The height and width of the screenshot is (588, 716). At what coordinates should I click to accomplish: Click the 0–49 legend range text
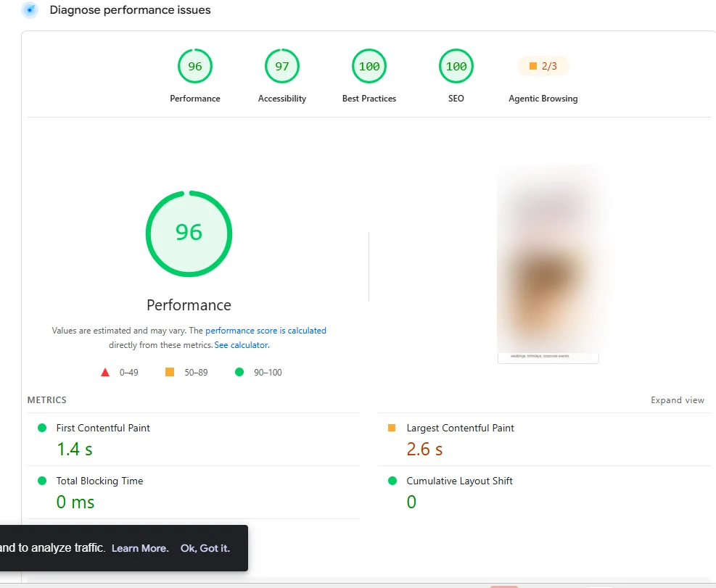point(129,373)
